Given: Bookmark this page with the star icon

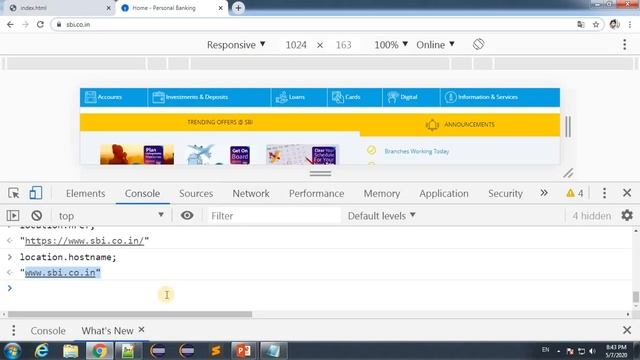Looking at the screenshot, I should point(596,24).
